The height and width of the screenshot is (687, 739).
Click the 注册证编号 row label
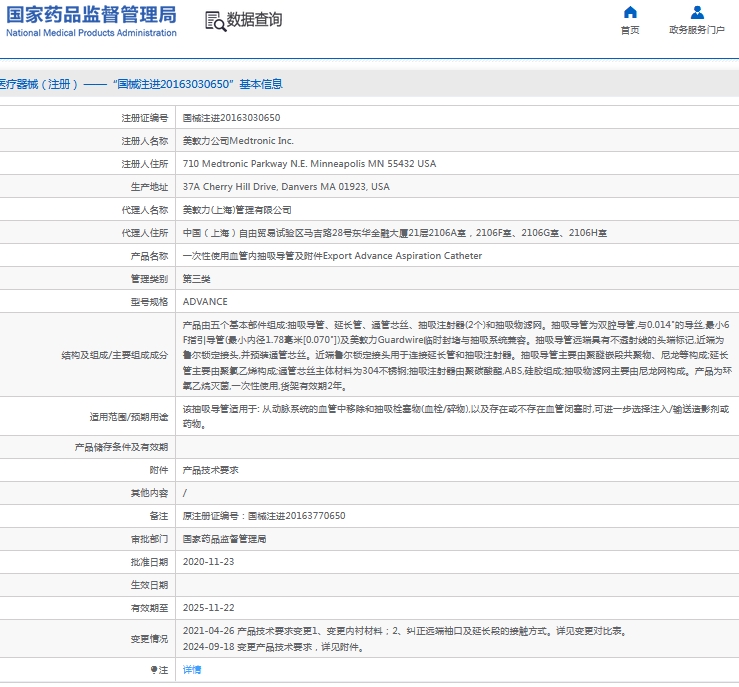point(145,118)
